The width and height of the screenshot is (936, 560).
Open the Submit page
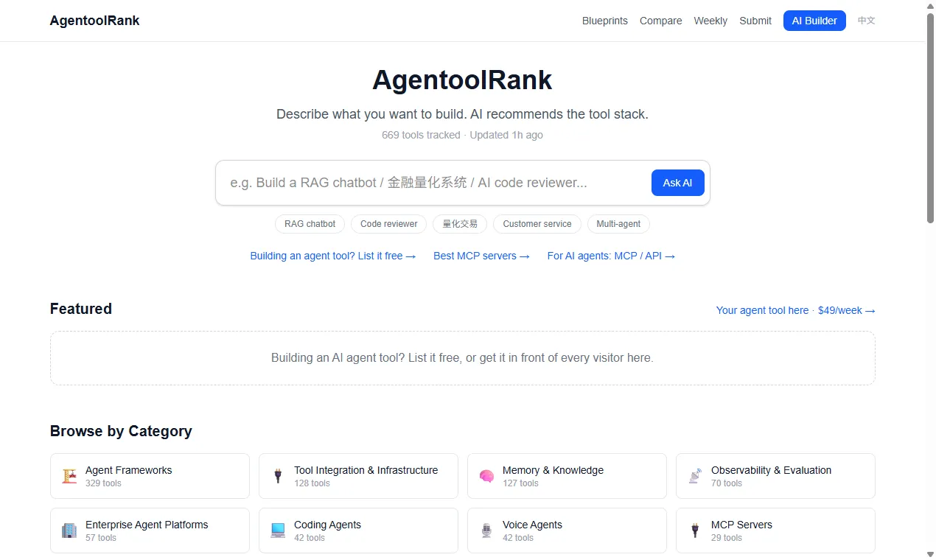(755, 21)
